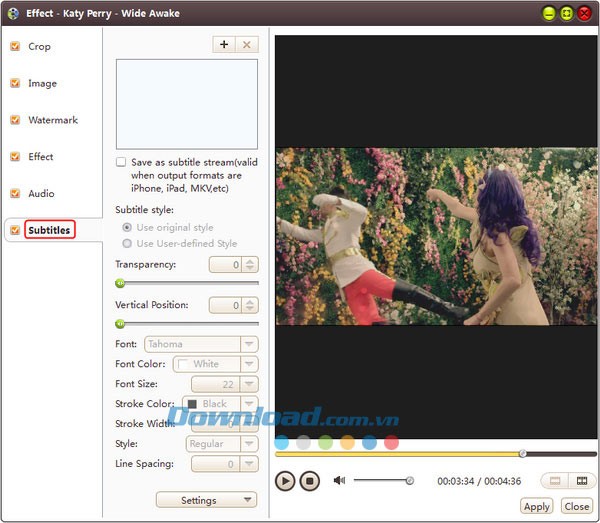Expand the Settings dropdown button

tap(206, 500)
